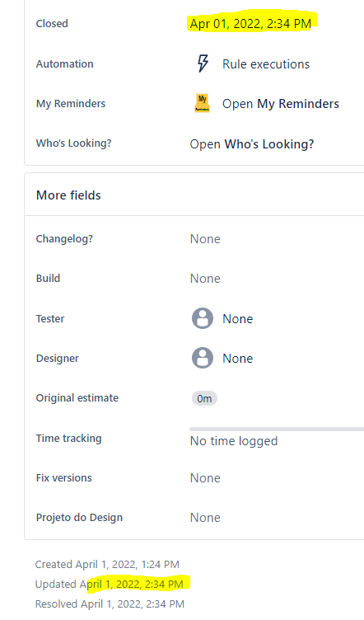Open My Reminders link

click(x=281, y=104)
